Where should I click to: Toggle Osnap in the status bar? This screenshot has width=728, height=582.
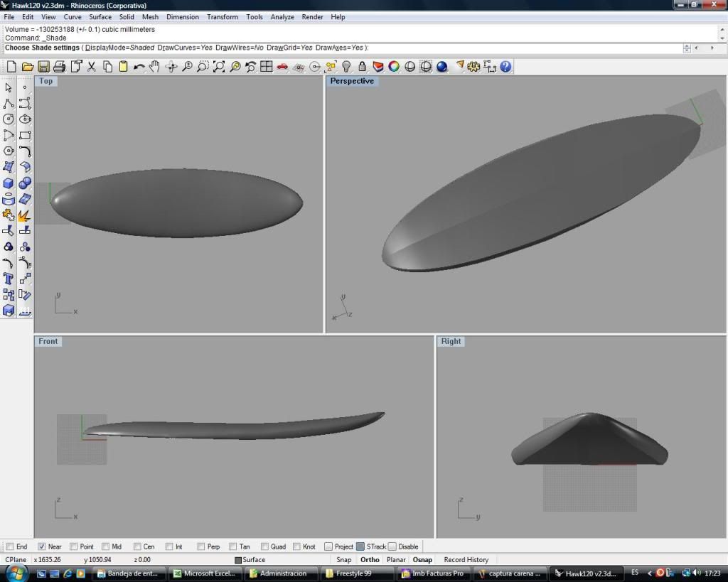[422, 560]
